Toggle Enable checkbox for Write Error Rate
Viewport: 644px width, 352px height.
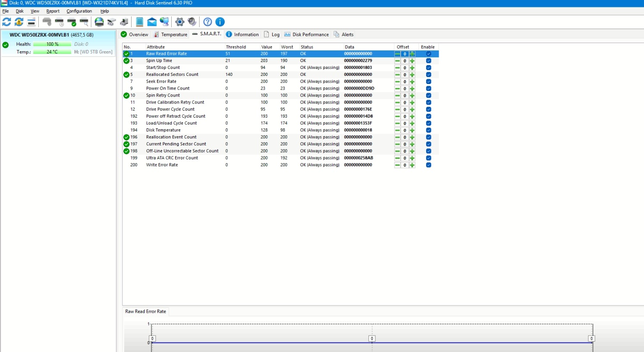tap(428, 165)
